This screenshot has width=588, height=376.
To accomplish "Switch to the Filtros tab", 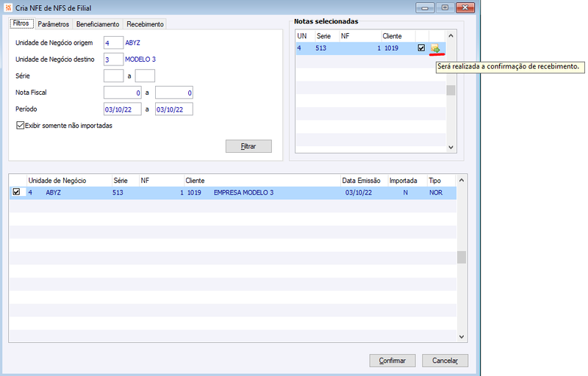I will tap(21, 23).
